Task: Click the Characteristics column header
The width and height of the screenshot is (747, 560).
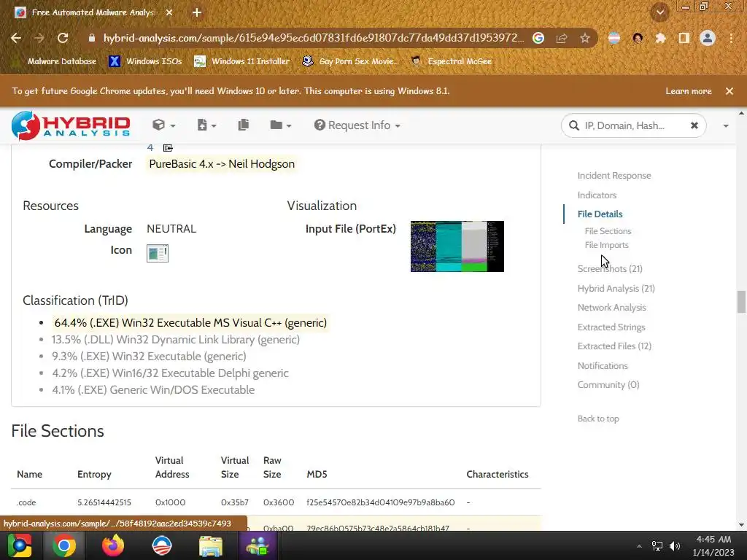Action: [498, 474]
